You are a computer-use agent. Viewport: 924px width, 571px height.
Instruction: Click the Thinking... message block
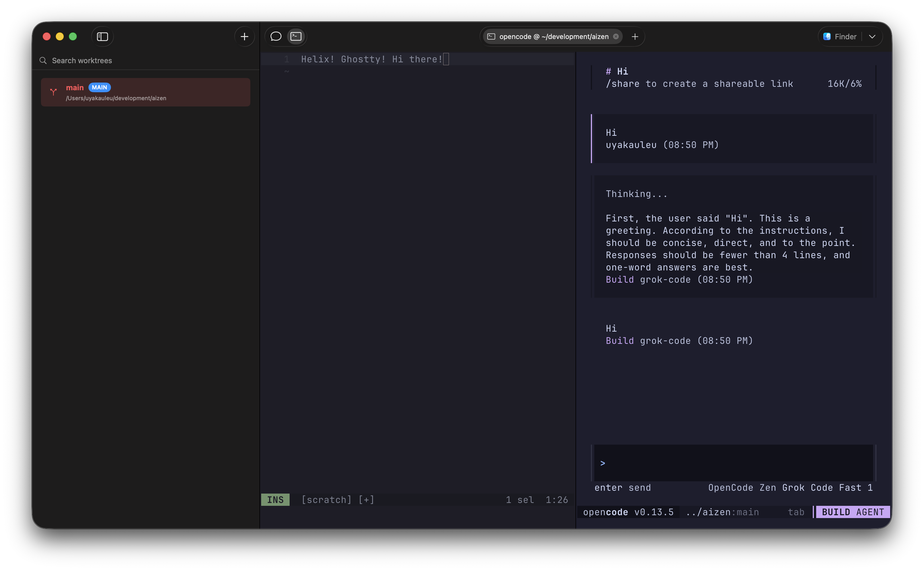732,237
